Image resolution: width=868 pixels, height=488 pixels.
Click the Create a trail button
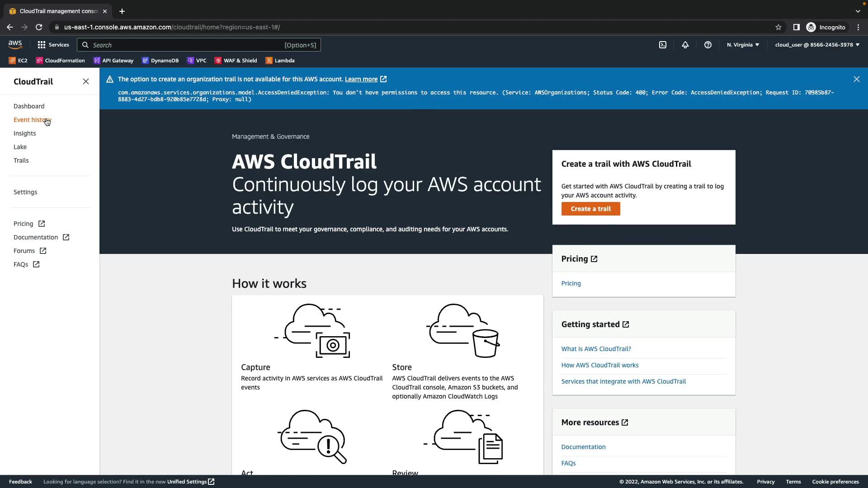pyautogui.click(x=590, y=209)
